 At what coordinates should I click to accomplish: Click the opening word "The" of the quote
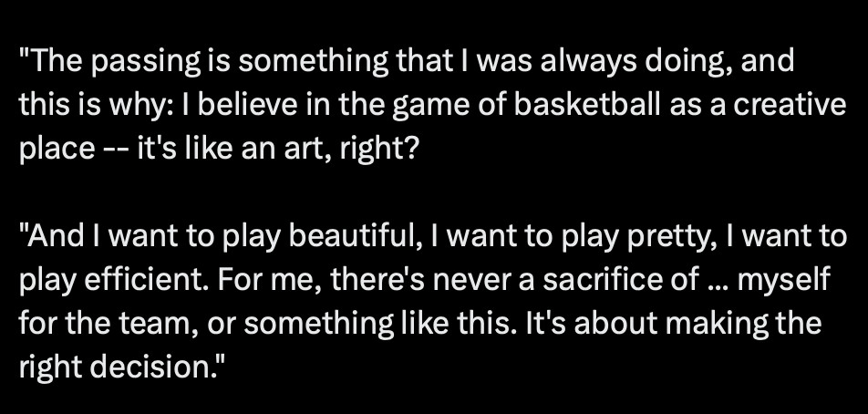(57, 63)
